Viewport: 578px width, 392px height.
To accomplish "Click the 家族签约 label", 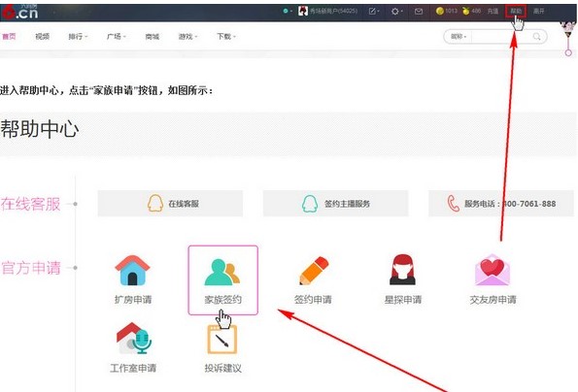I will coord(223,300).
